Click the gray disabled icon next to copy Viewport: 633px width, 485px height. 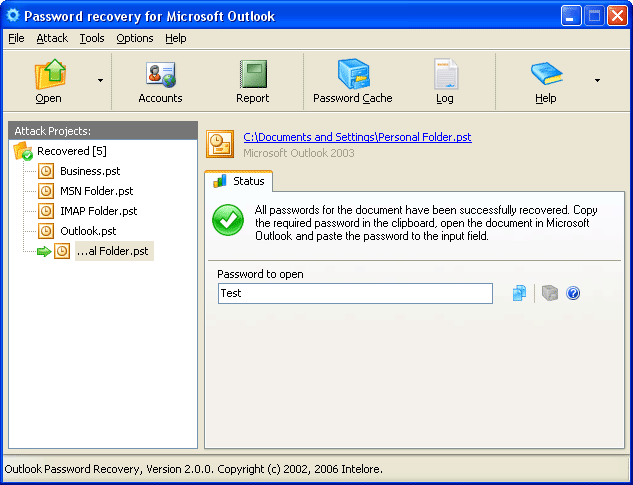click(550, 293)
